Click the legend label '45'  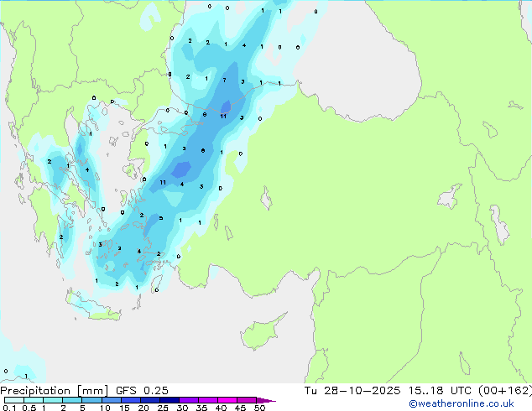pos(240,408)
